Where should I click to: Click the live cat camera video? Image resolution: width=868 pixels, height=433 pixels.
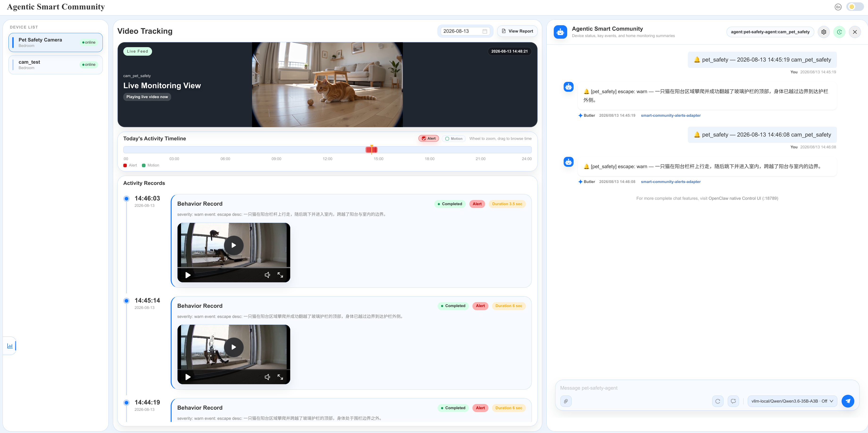pyautogui.click(x=327, y=85)
